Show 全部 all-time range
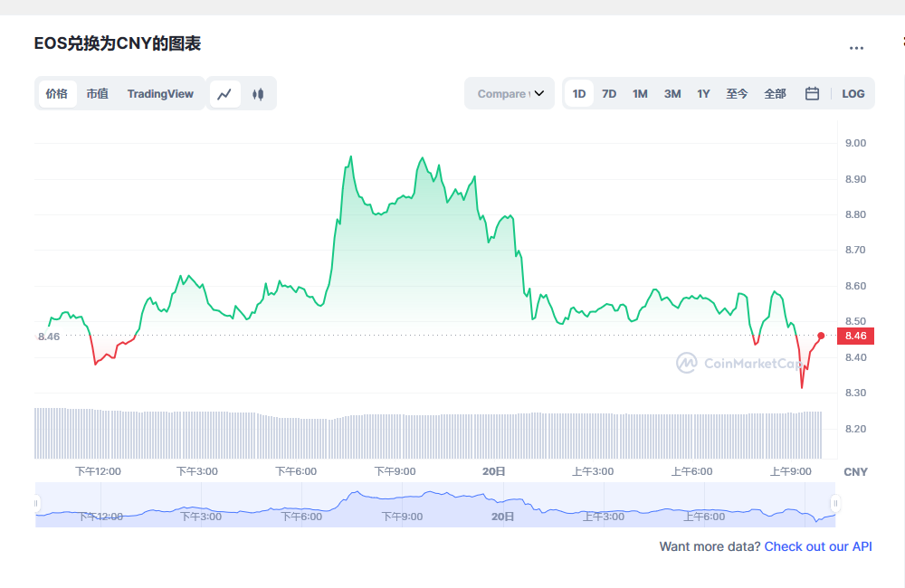 point(775,93)
